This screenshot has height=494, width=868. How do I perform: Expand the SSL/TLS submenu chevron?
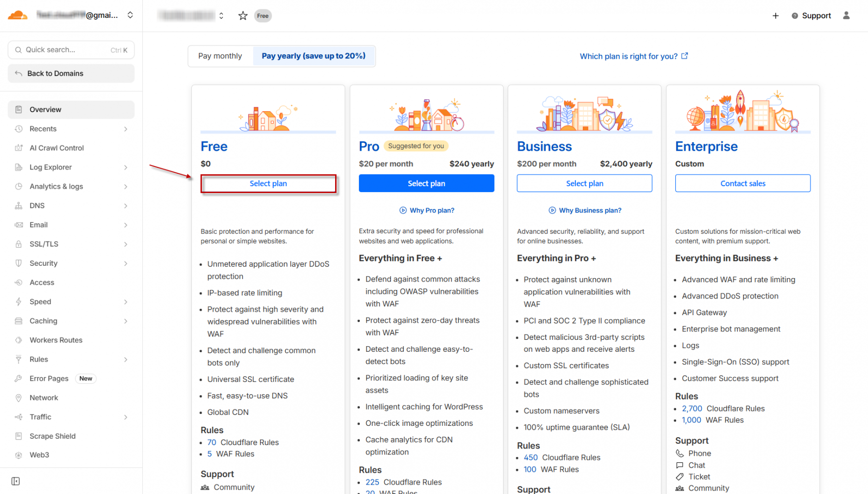tap(126, 244)
